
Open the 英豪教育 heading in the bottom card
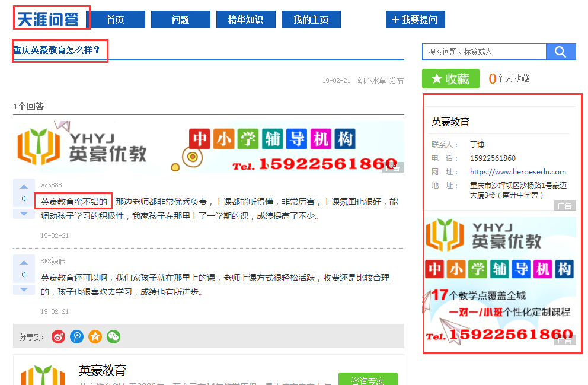pos(103,370)
